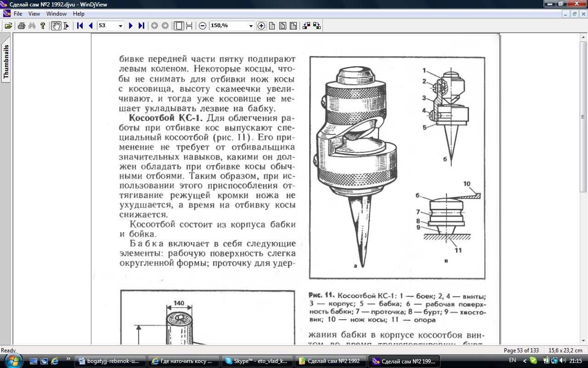
Task: Click the Zoom Out minus icon
Action: (203, 26)
